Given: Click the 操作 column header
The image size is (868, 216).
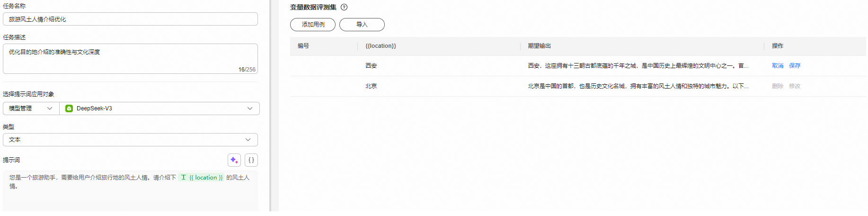Looking at the screenshot, I should pyautogui.click(x=778, y=46).
